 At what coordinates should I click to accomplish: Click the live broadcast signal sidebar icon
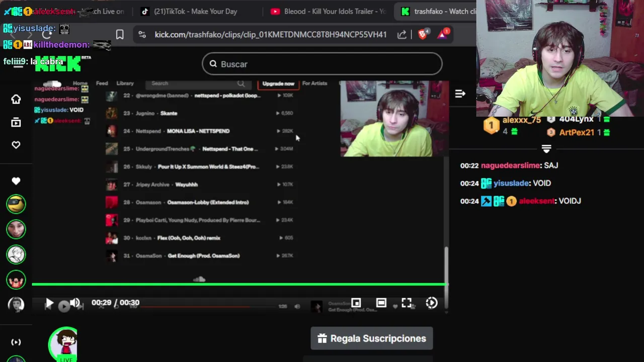[x=16, y=342]
